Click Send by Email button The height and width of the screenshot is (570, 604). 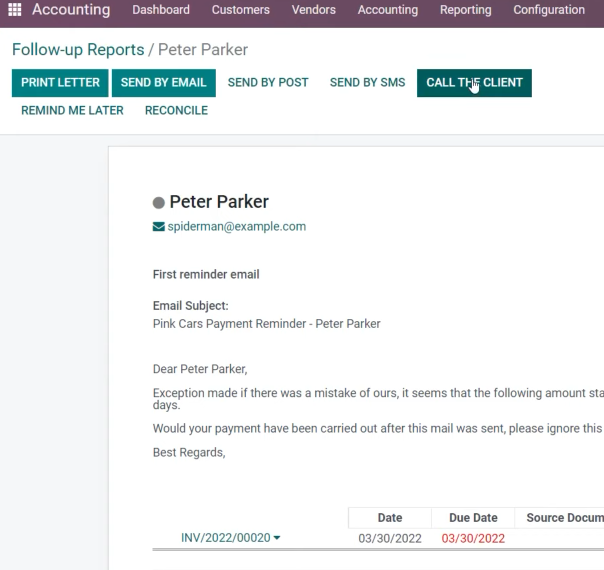coord(164,83)
